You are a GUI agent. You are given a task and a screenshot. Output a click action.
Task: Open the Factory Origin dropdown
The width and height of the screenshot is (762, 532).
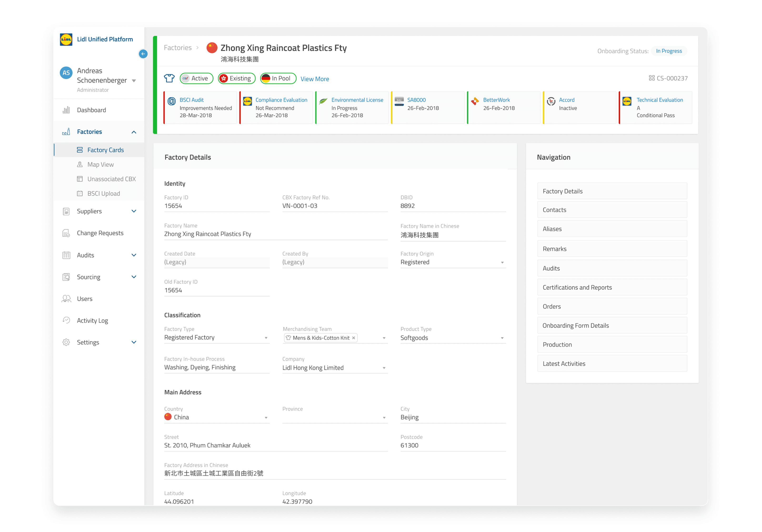coord(453,262)
